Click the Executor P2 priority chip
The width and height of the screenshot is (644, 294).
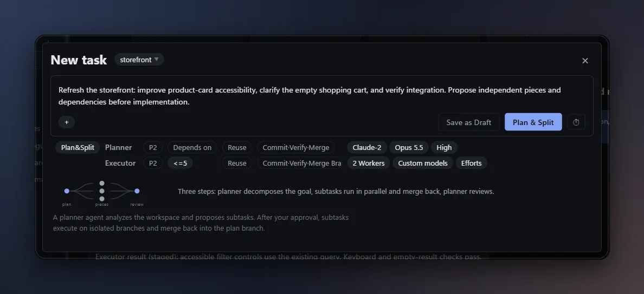coord(153,163)
